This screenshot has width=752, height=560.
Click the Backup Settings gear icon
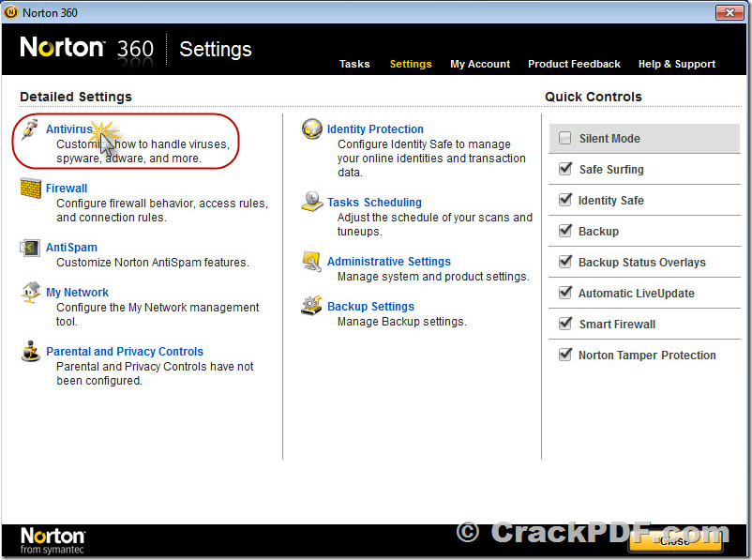point(311,306)
